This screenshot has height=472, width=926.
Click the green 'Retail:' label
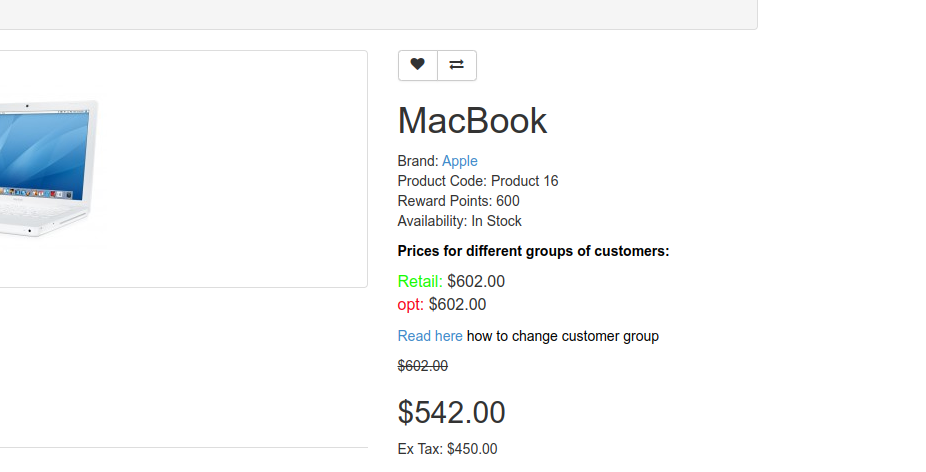point(420,281)
